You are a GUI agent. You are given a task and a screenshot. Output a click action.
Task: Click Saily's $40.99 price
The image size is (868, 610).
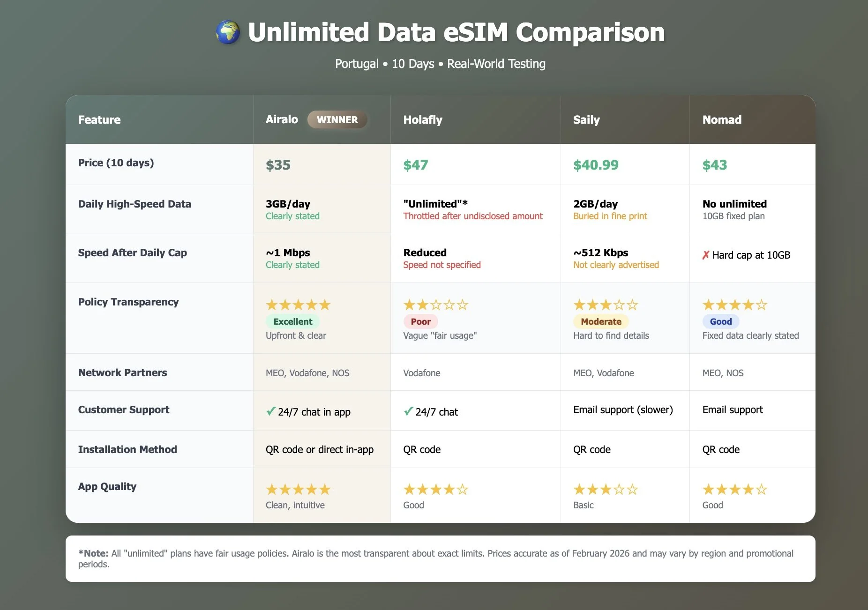click(595, 164)
